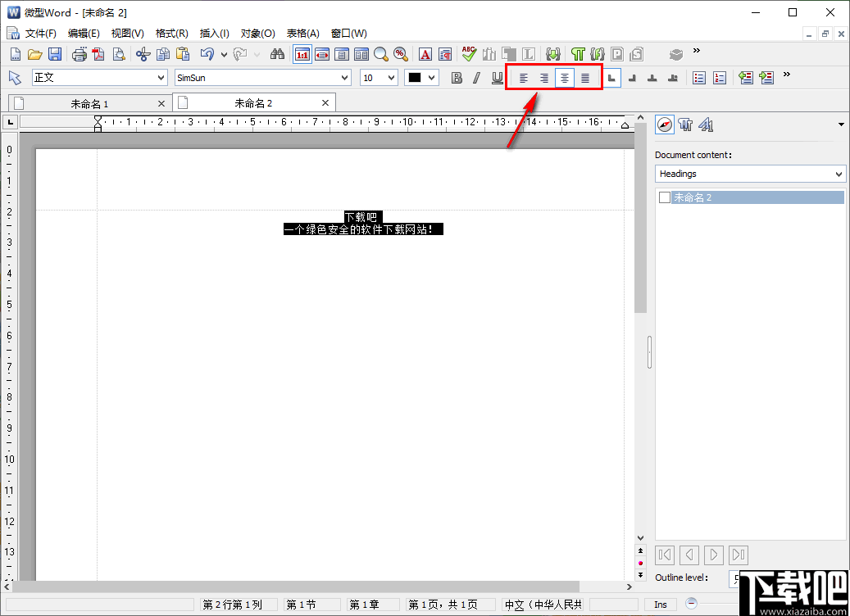This screenshot has width=850, height=616.
Task: Select the compass navigation view in sidebar
Action: (663, 125)
